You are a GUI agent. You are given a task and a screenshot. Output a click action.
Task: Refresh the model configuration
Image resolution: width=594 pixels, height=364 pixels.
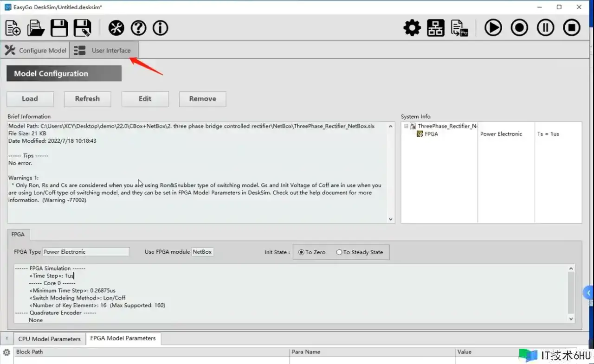pos(87,99)
